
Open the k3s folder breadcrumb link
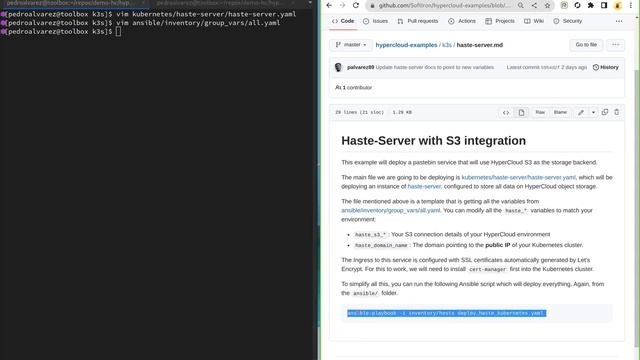click(447, 45)
